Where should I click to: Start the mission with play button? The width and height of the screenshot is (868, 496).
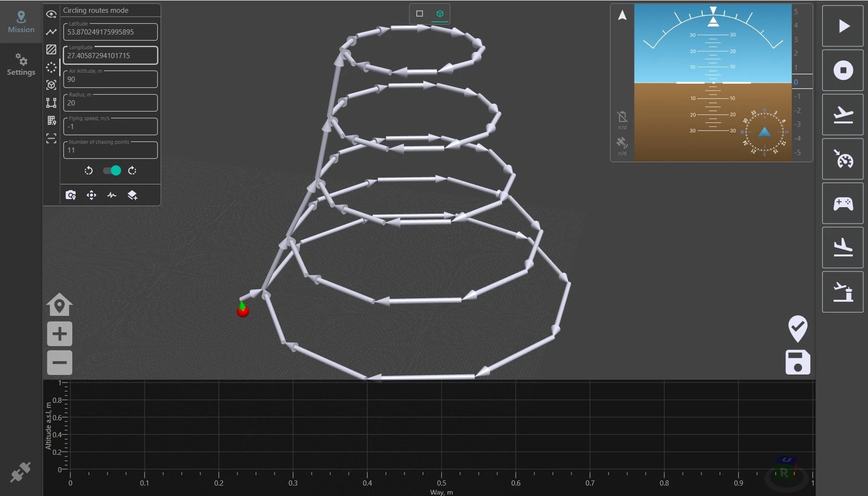point(843,26)
